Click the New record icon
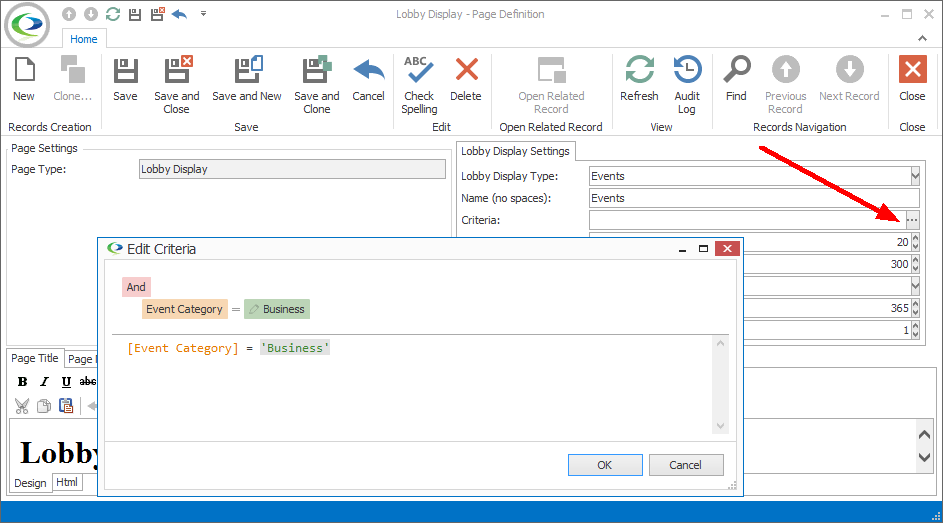 click(24, 70)
